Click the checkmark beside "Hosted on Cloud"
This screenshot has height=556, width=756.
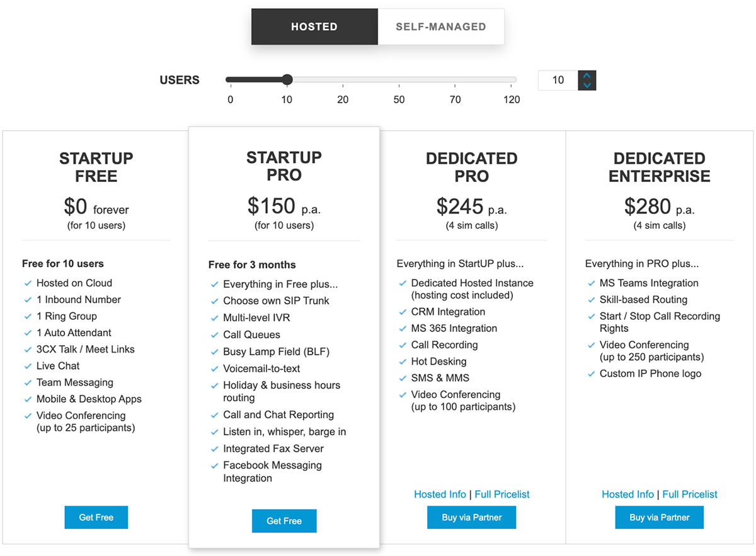(28, 283)
